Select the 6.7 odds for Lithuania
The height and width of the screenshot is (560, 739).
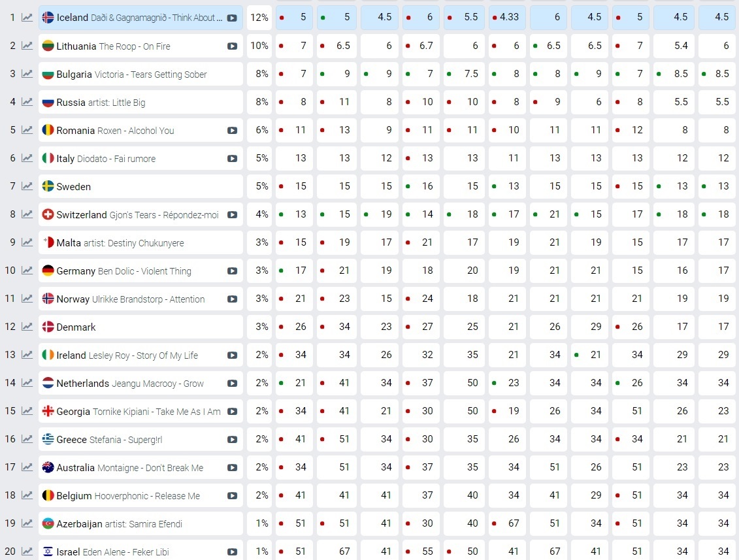pyautogui.click(x=422, y=46)
